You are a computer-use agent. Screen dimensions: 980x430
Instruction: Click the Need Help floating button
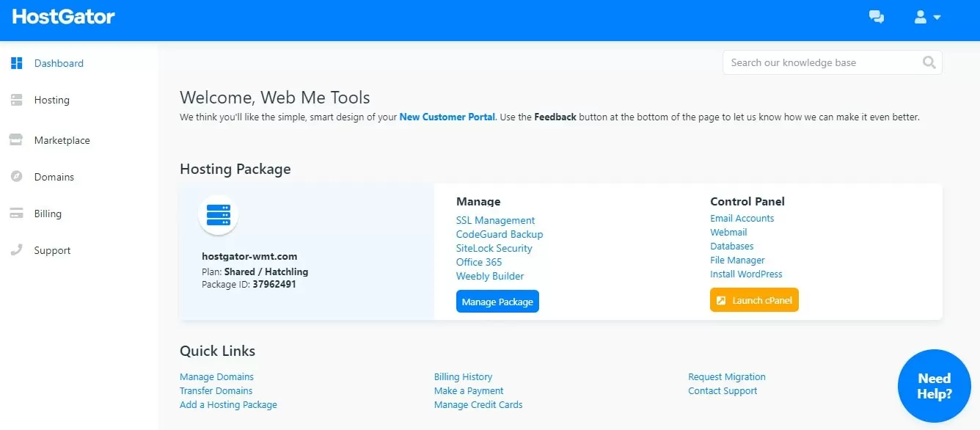click(934, 385)
